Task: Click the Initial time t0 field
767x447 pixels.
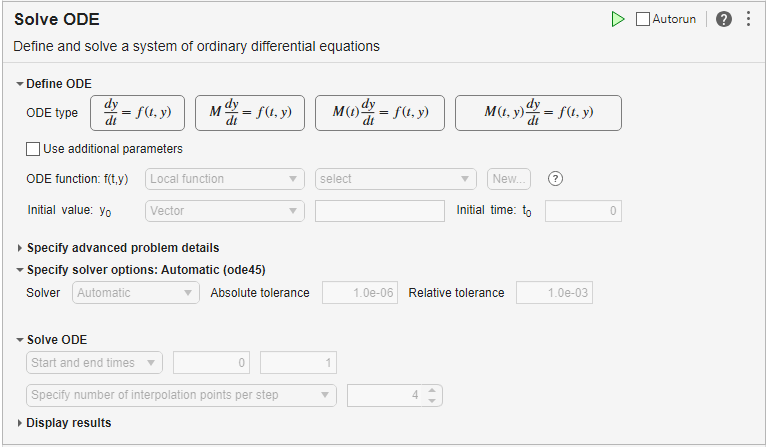Action: pos(584,211)
